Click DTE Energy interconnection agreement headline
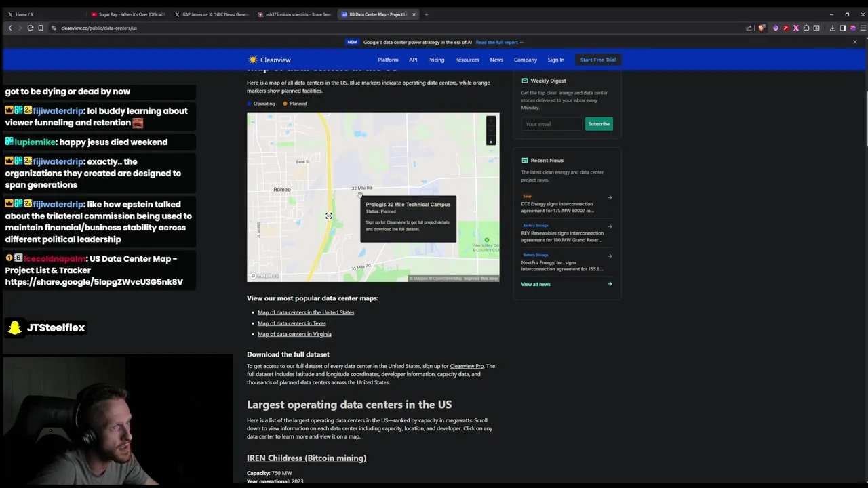868x488 pixels. [557, 207]
